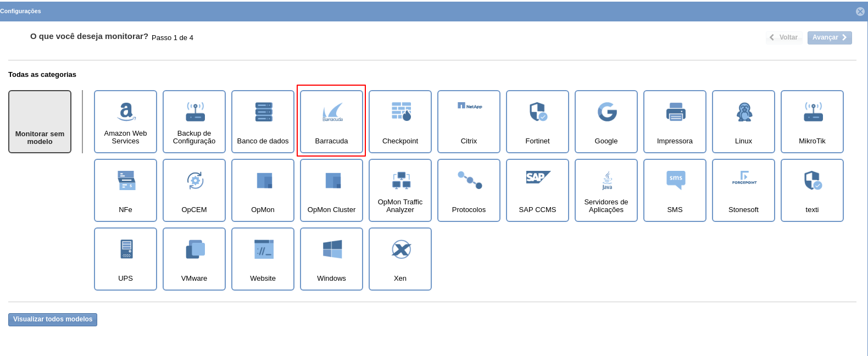Select the Servidores de Aplicações Java tile
Image resolution: width=868 pixels, height=356 pixels.
point(606,190)
